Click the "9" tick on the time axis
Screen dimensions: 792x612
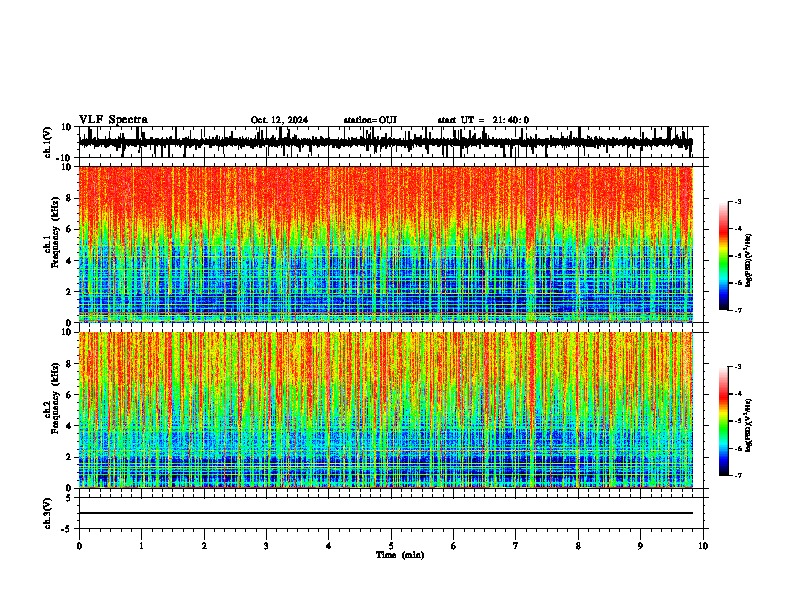(640, 546)
